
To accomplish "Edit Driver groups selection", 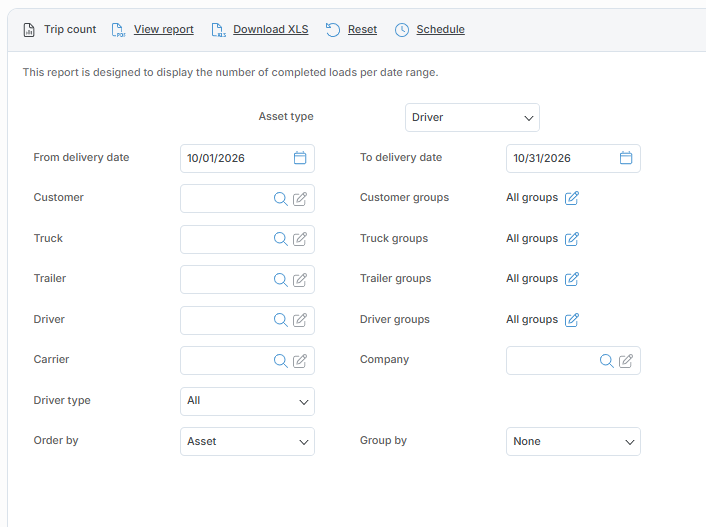I will pyautogui.click(x=572, y=320).
